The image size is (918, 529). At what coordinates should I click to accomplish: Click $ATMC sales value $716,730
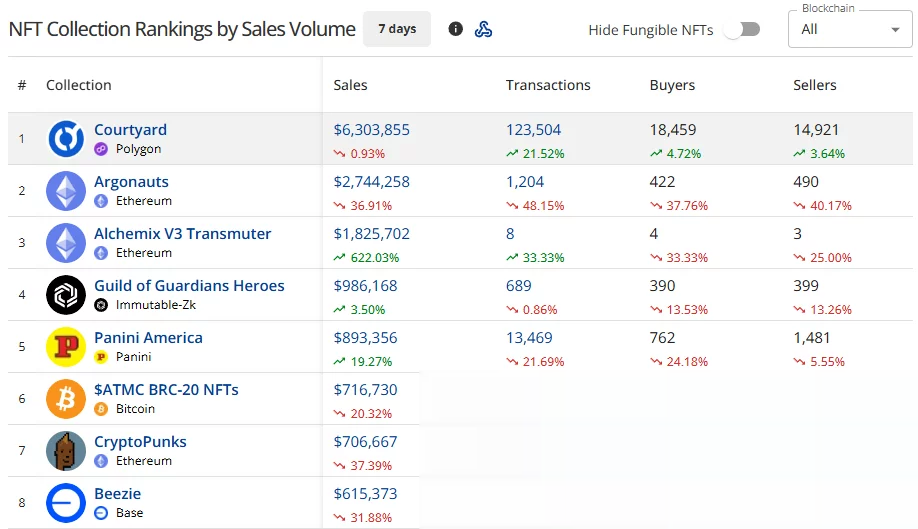coord(365,390)
